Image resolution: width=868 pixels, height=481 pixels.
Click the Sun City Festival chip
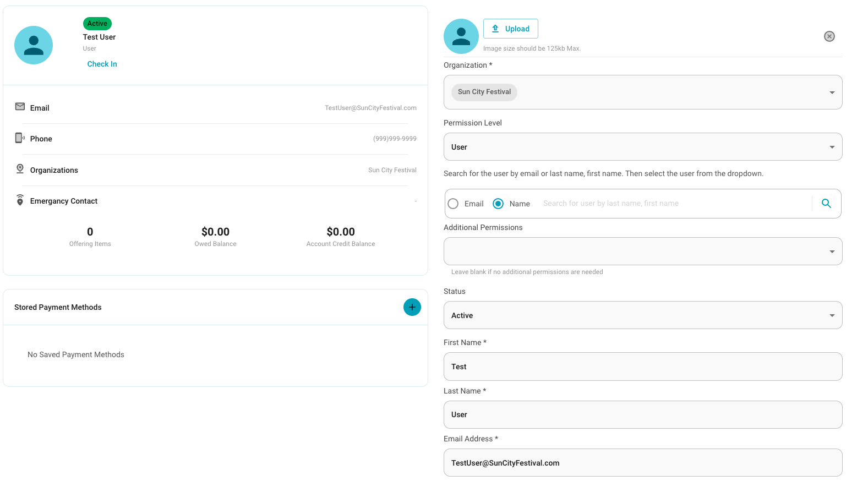click(x=484, y=92)
